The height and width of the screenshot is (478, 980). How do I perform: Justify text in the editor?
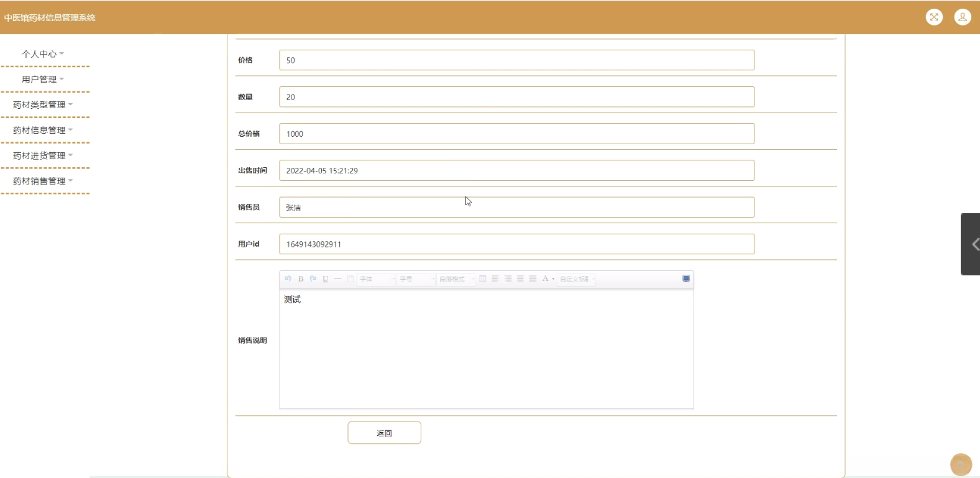(533, 279)
